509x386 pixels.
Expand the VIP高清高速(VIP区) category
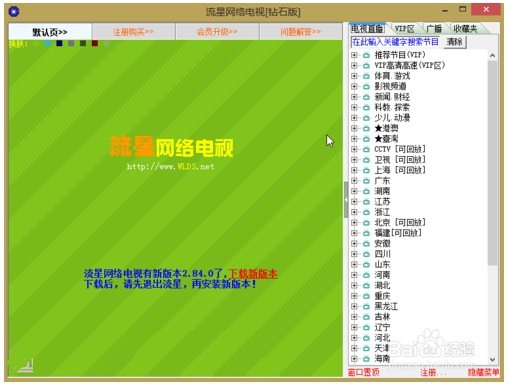pos(354,65)
